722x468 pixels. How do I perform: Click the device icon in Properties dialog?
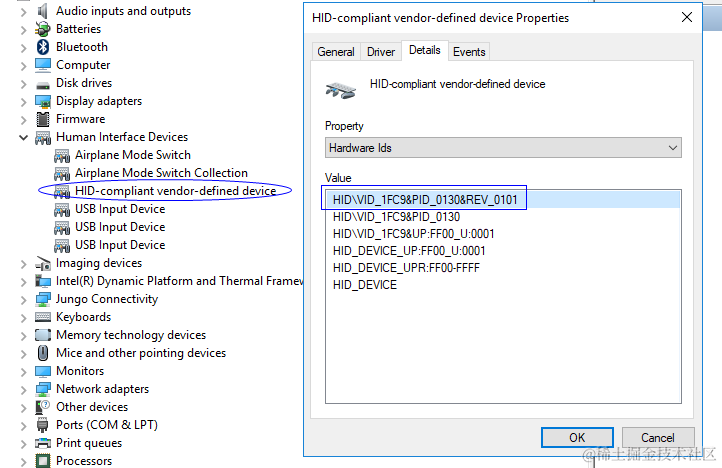coord(341,90)
